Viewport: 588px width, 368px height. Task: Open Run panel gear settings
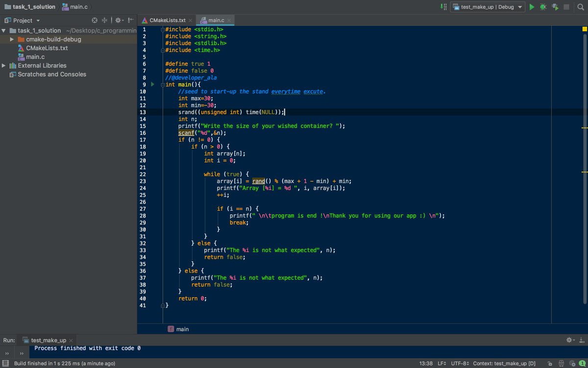pos(570,340)
